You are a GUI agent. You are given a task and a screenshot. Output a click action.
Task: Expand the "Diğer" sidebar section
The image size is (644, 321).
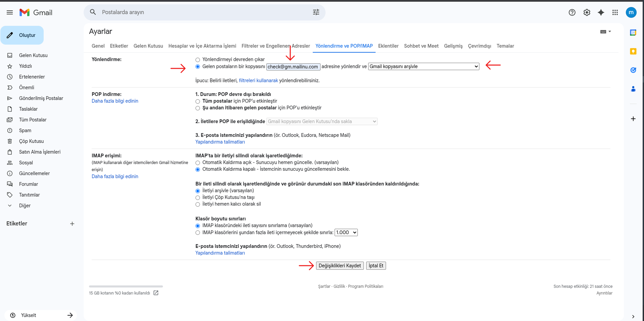point(25,206)
